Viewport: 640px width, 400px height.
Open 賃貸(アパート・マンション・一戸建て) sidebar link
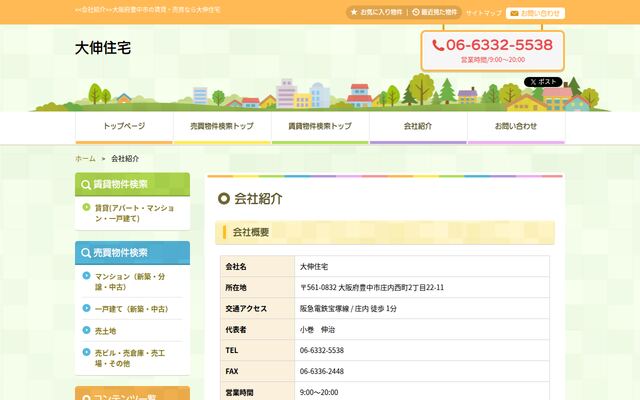point(135,213)
